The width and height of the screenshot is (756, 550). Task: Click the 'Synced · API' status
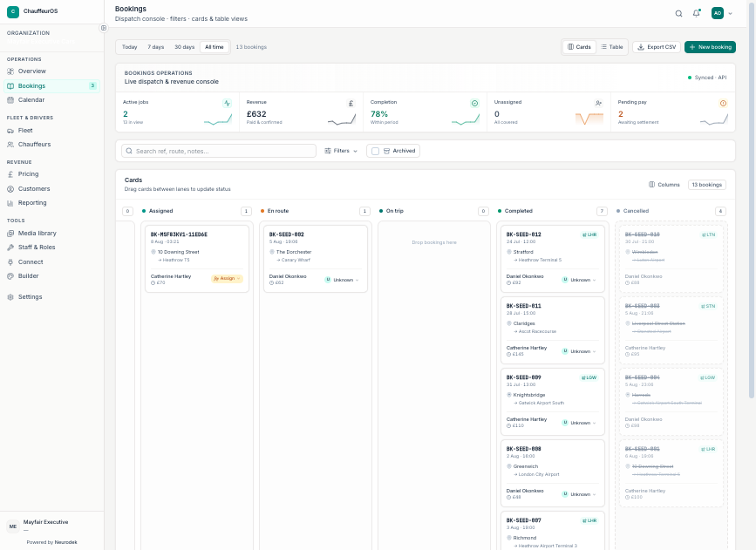[707, 77]
